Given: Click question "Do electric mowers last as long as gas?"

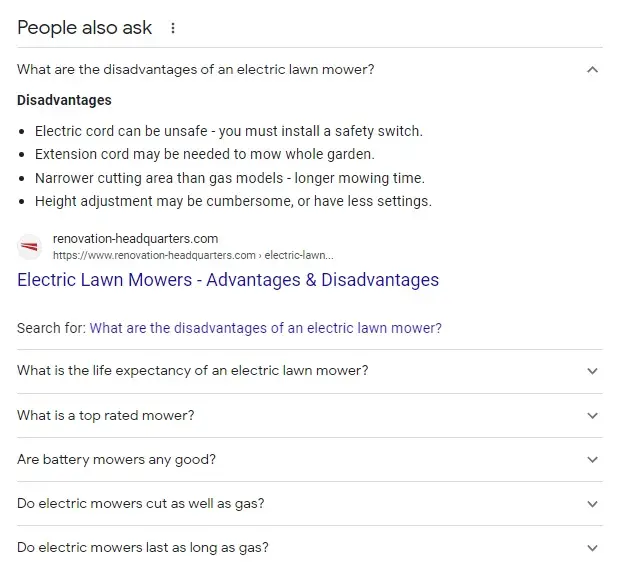Looking at the screenshot, I should point(143,548).
